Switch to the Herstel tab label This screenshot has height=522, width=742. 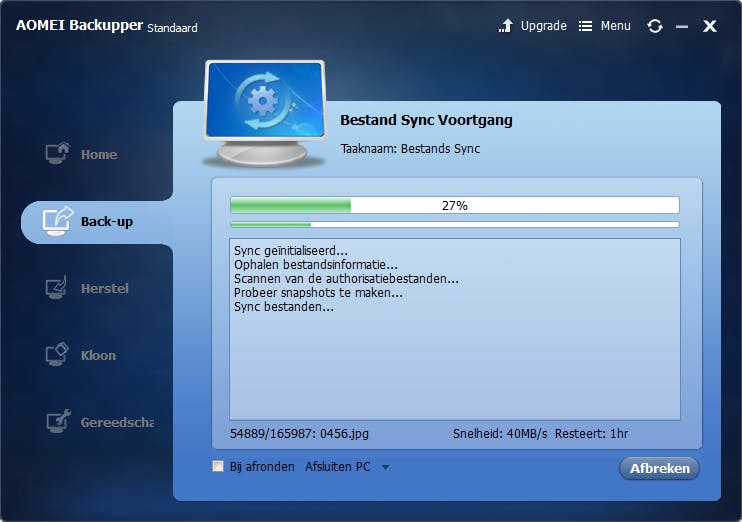pos(105,288)
